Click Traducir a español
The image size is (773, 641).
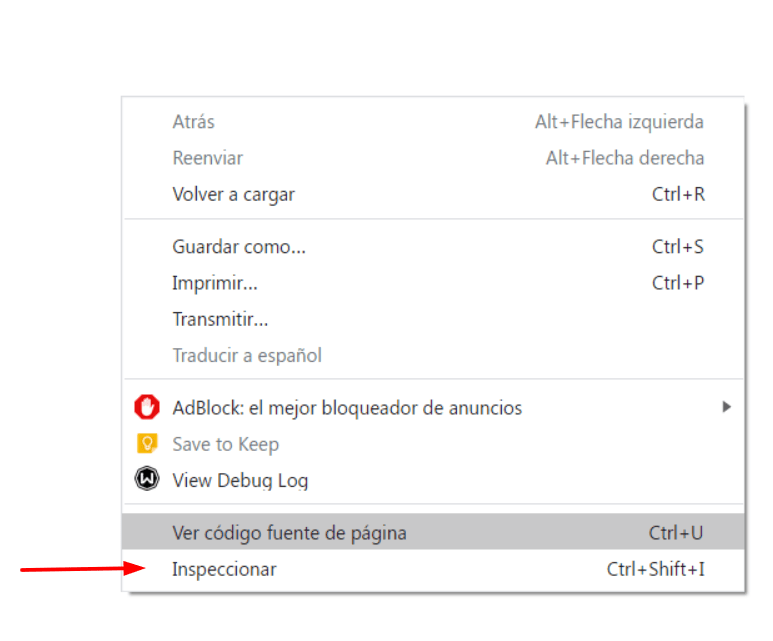click(433, 356)
